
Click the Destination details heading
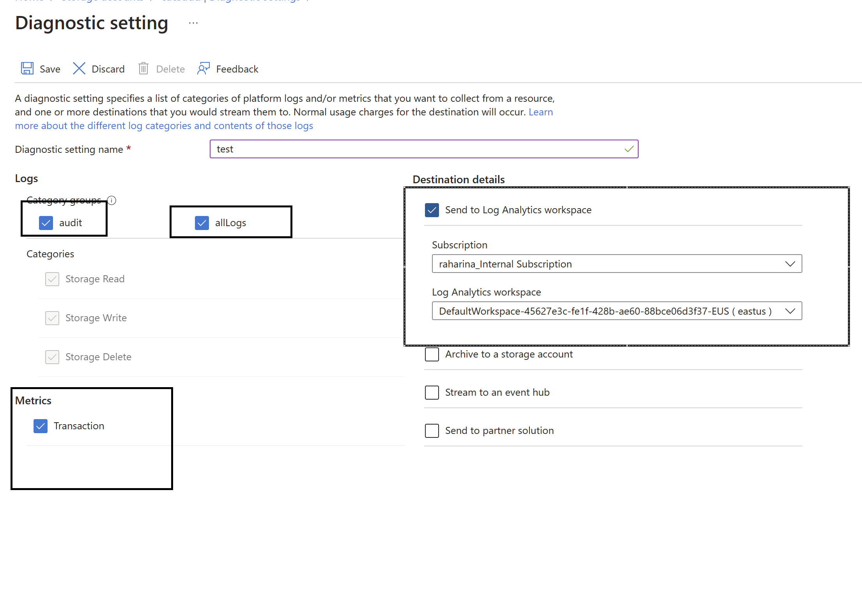(458, 179)
